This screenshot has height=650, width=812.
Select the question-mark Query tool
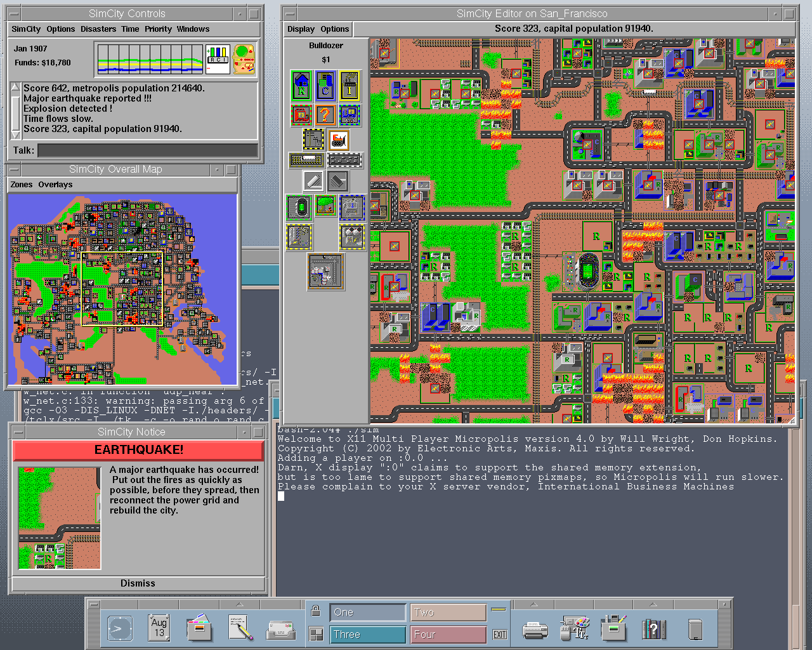tap(325, 115)
